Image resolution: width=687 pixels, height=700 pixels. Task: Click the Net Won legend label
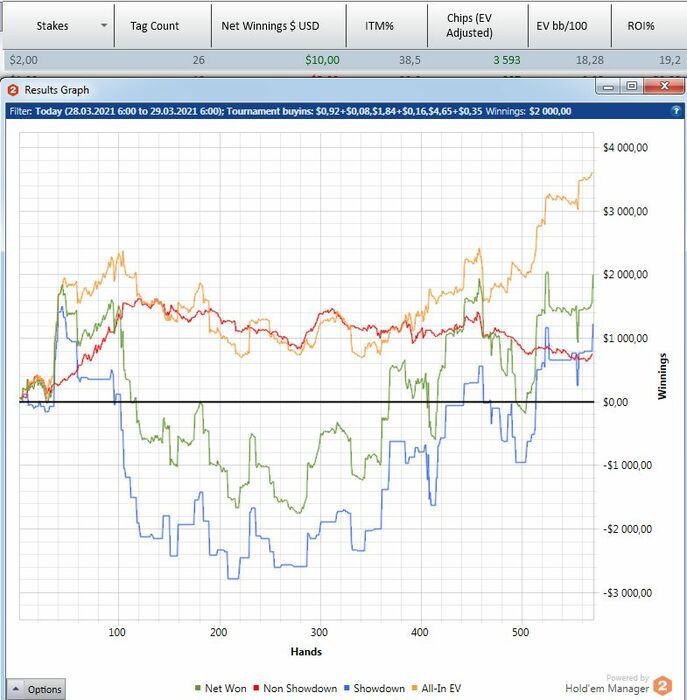click(225, 688)
